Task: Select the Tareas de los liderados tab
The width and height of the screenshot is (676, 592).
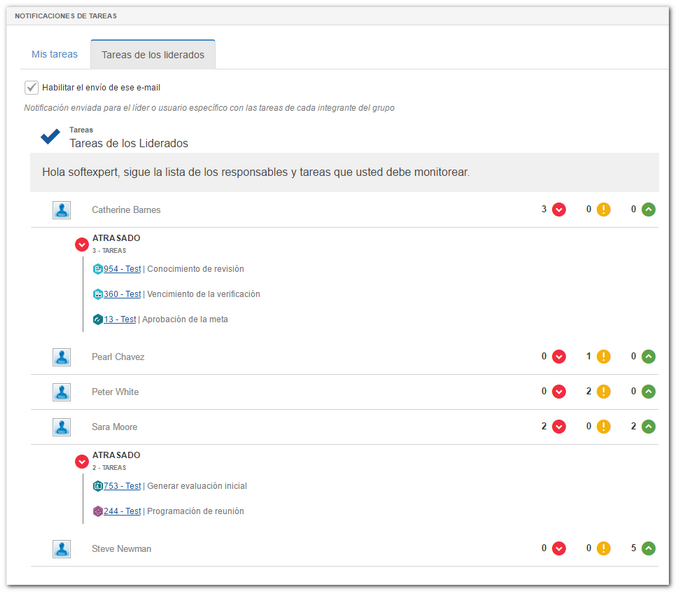Action: (153, 55)
